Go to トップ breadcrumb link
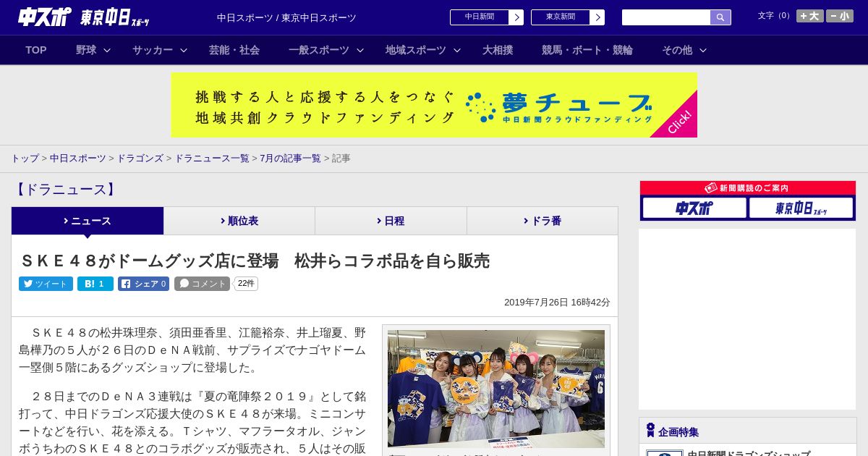The image size is (868, 456). point(25,159)
